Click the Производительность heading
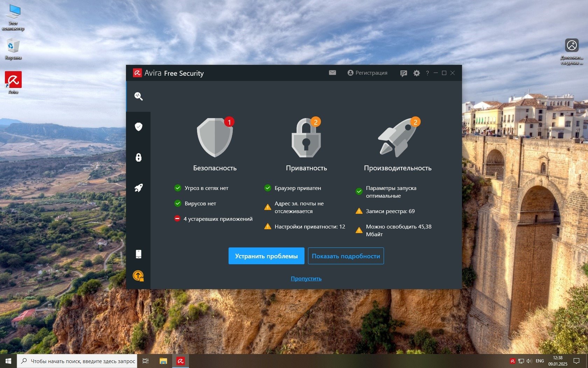Viewport: 588px width, 368px height. (x=398, y=168)
